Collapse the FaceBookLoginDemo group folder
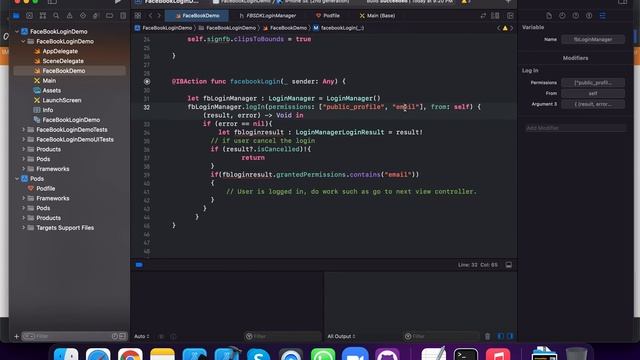Screen dimensions: 640x360 coord(23,41)
